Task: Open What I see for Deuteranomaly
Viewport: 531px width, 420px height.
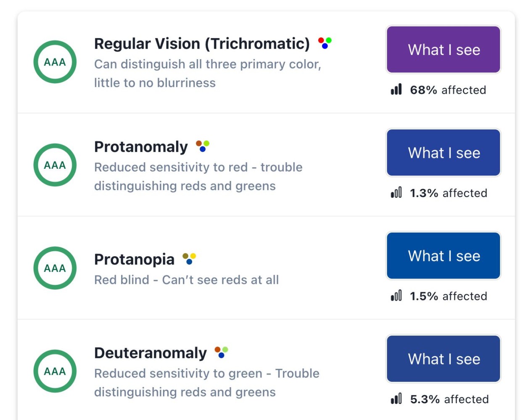Action: 443,358
